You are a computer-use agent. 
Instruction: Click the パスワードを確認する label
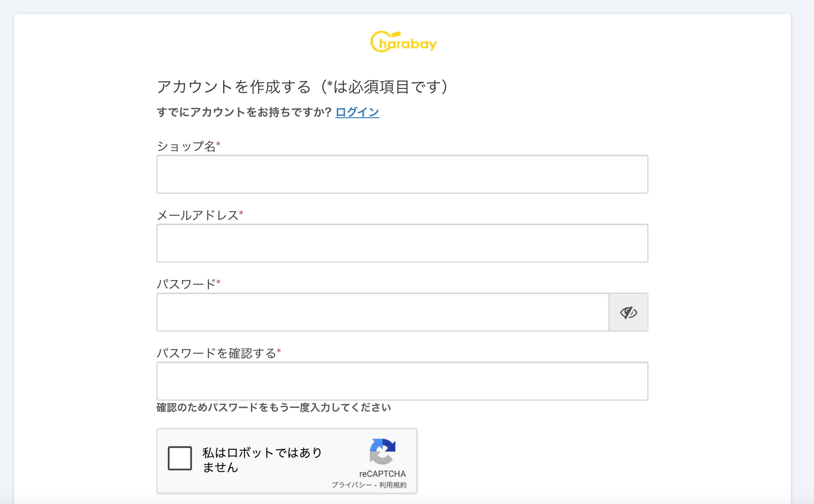[217, 353]
